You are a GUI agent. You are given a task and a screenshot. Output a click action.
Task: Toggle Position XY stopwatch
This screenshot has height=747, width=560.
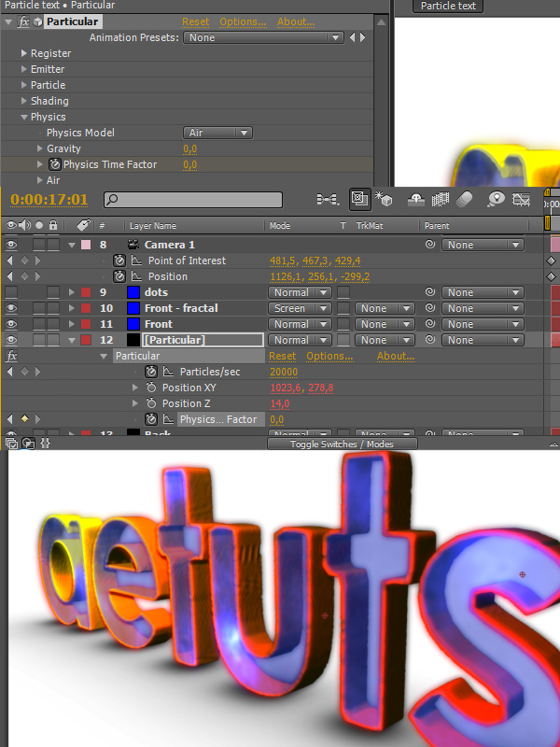[x=151, y=388]
